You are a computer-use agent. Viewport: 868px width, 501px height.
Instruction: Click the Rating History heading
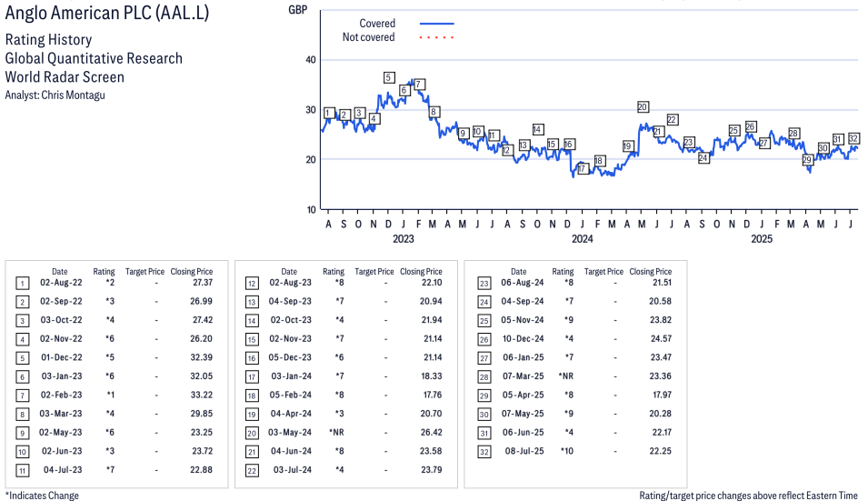click(x=49, y=40)
